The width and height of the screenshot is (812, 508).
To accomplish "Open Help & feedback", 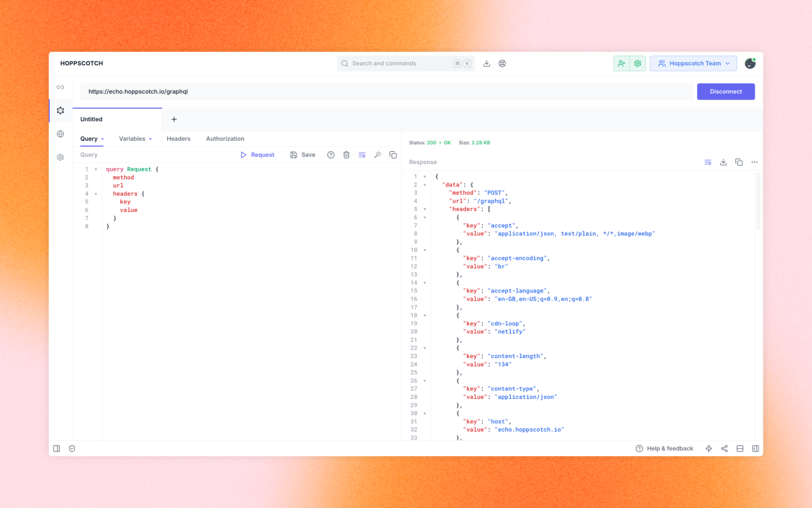I will pyautogui.click(x=664, y=449).
